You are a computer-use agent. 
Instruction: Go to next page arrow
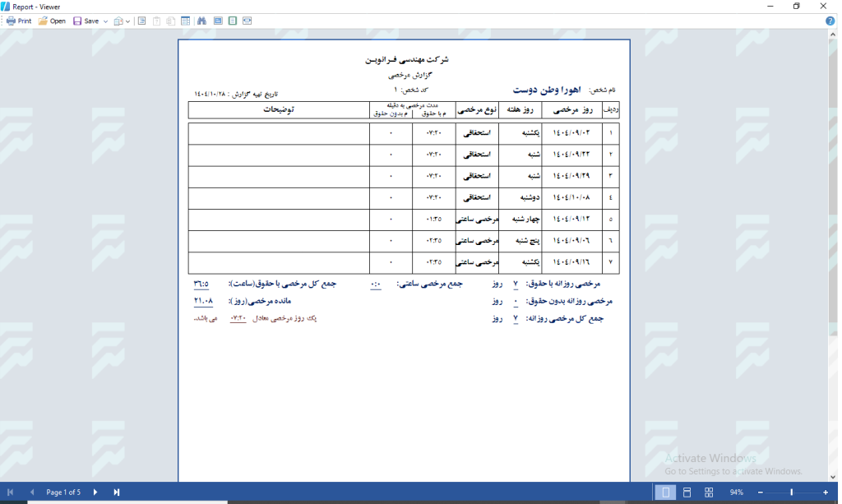coord(95,492)
